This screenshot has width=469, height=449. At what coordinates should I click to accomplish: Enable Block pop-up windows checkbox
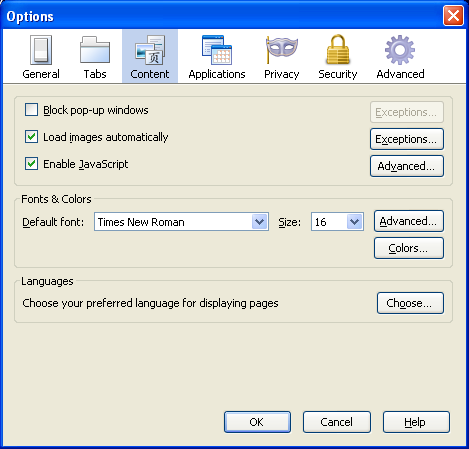(x=31, y=110)
